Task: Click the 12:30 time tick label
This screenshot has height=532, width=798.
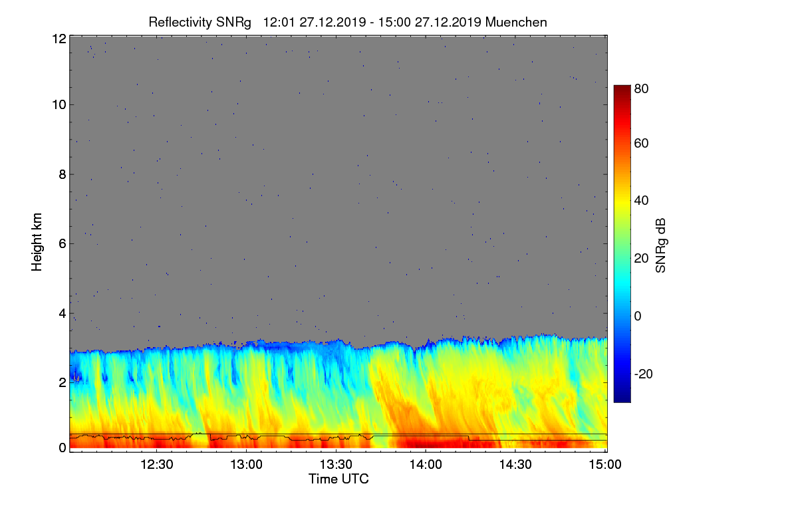Action: point(157,464)
